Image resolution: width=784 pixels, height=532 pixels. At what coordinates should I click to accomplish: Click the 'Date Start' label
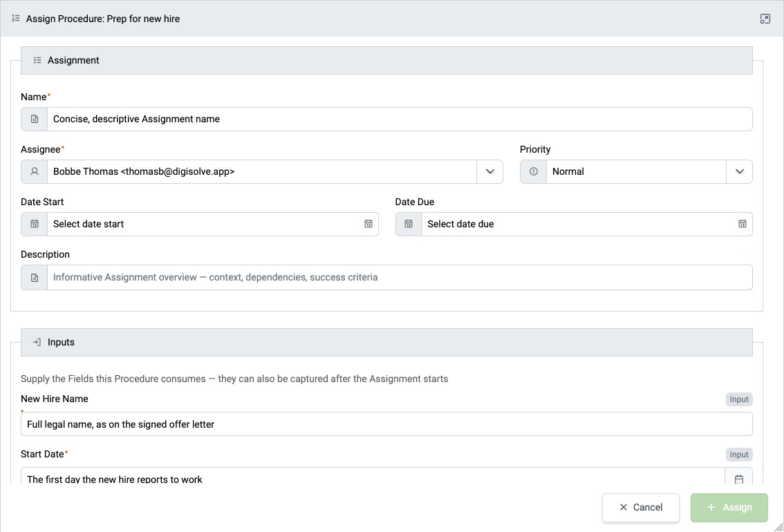42,202
